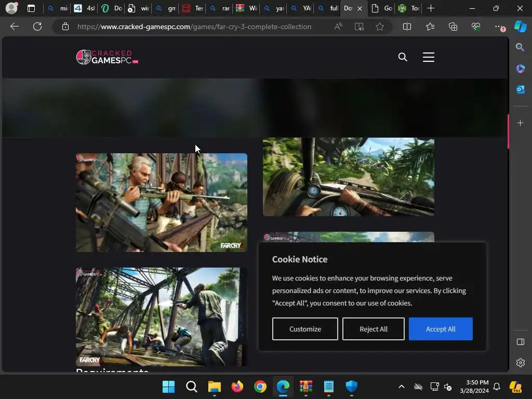
Task: Open the Edge sidebar search icon
Action: 520,47
